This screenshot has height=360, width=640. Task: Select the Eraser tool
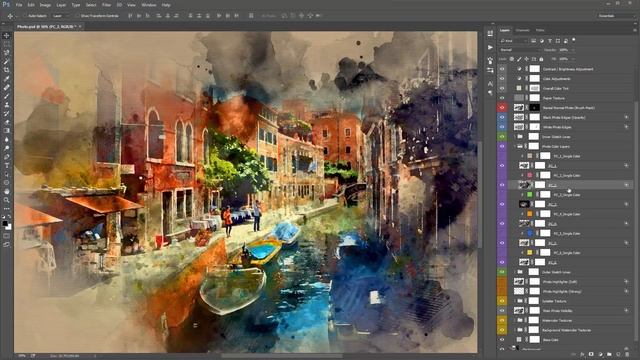(x=7, y=122)
